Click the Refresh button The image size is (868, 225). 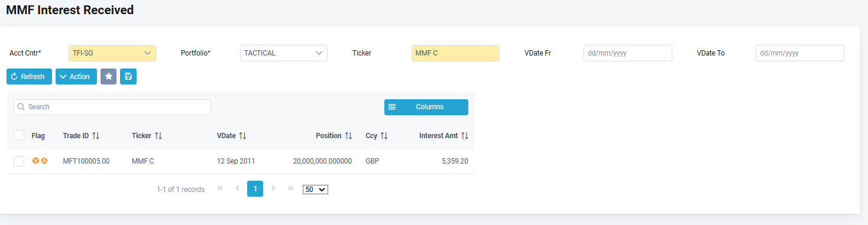pos(29,77)
